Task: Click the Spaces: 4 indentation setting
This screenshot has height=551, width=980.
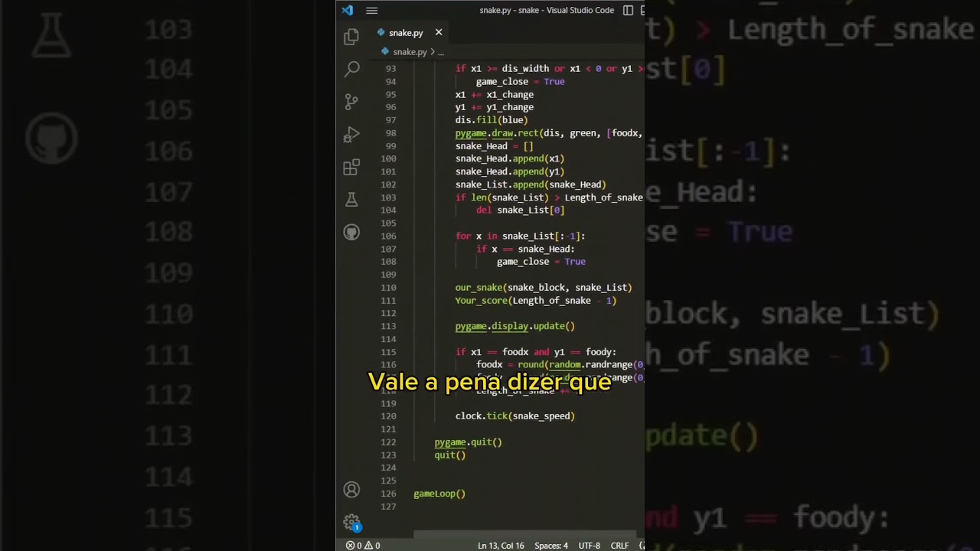Action: [550, 546]
